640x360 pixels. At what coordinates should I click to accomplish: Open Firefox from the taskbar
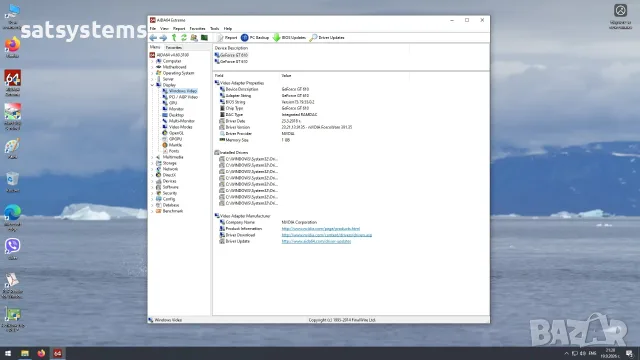point(41,353)
